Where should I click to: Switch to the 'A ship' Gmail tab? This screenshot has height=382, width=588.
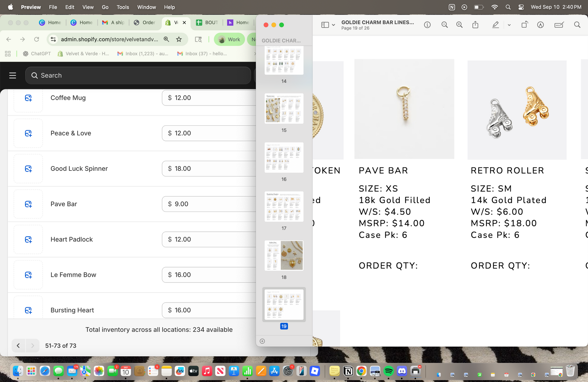pyautogui.click(x=114, y=23)
